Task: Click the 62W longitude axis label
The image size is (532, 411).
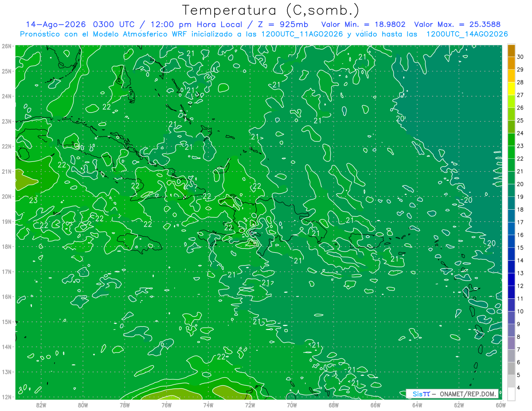Action: (x=459, y=404)
